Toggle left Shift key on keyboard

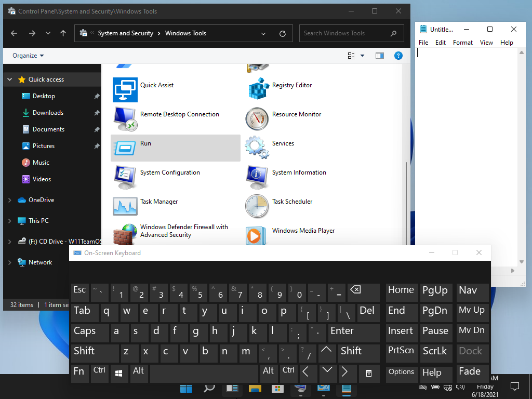coord(95,353)
